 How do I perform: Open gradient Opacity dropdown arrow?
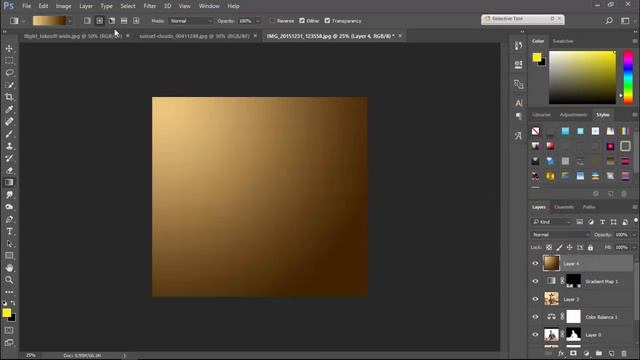tap(258, 21)
